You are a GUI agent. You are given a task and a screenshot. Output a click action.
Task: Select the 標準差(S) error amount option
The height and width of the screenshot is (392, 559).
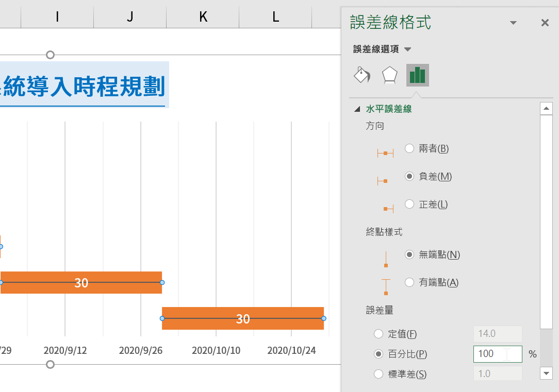(x=378, y=374)
